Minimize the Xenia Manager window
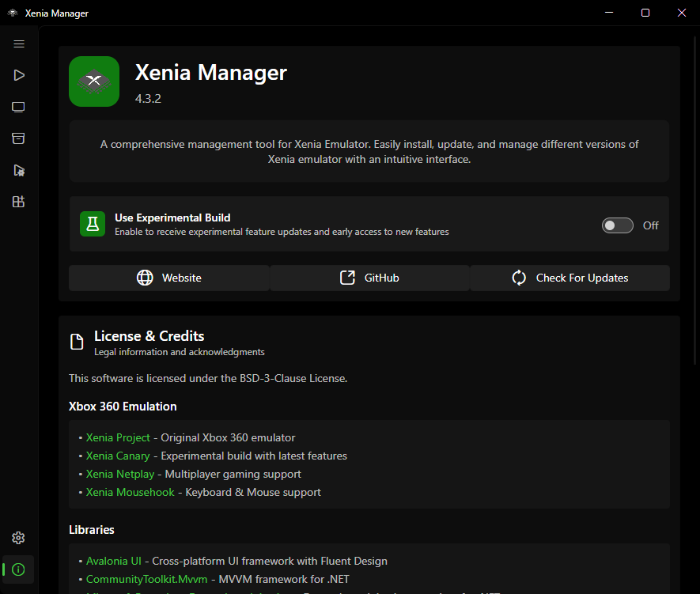This screenshot has height=594, width=700. pos(609,13)
